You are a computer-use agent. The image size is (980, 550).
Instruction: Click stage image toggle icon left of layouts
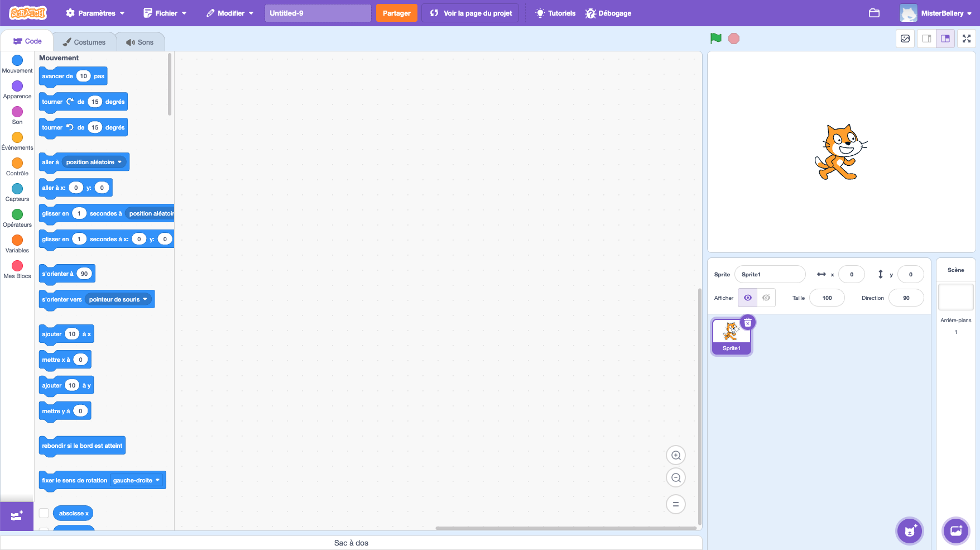click(905, 39)
